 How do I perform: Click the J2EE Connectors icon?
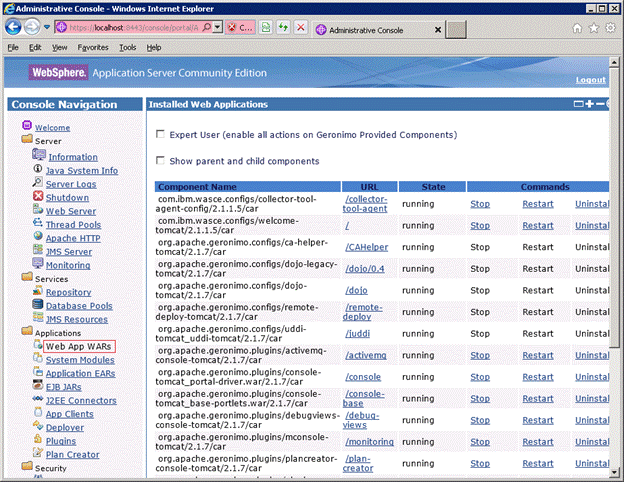[x=38, y=398]
